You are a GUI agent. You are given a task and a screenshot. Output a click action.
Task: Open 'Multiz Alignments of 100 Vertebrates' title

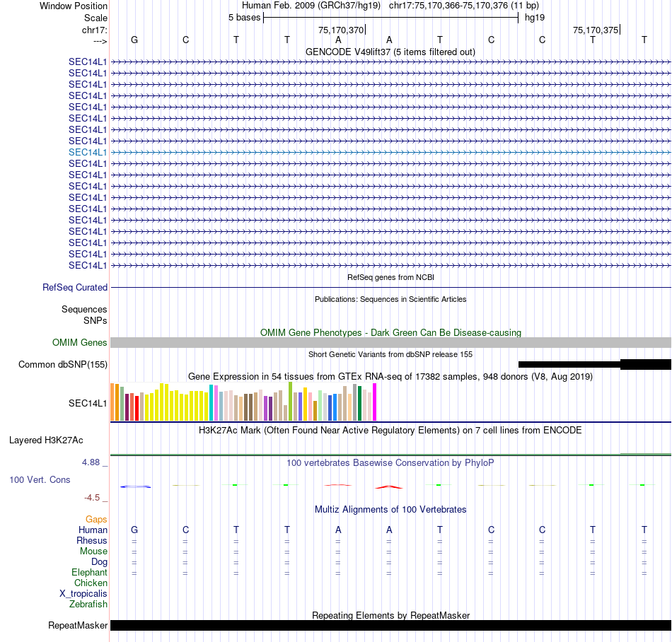tap(390, 509)
